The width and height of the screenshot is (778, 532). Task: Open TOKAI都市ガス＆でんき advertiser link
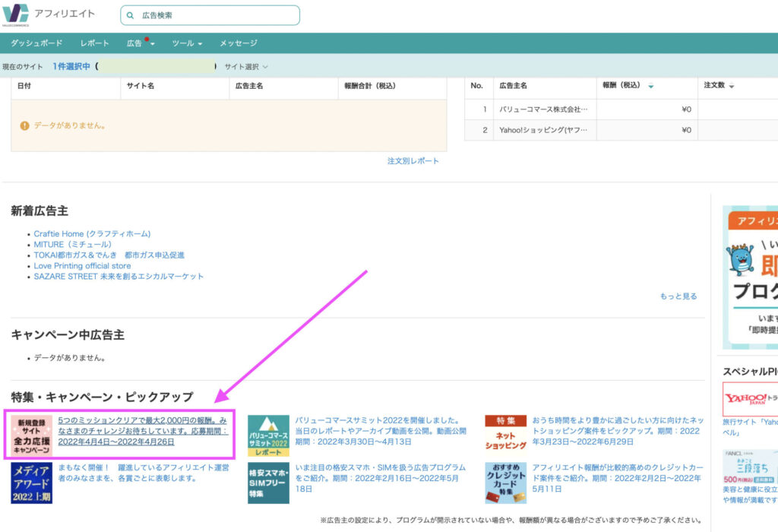[x=109, y=255]
